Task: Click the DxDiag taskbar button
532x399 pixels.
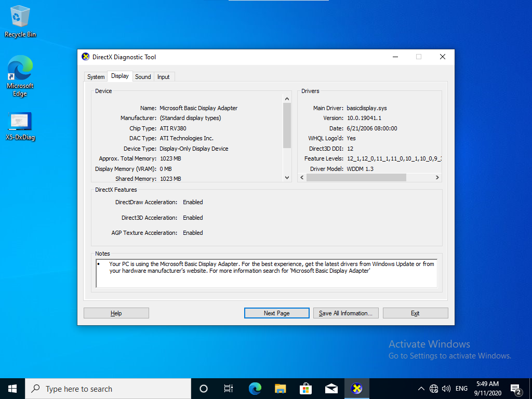Action: click(356, 389)
